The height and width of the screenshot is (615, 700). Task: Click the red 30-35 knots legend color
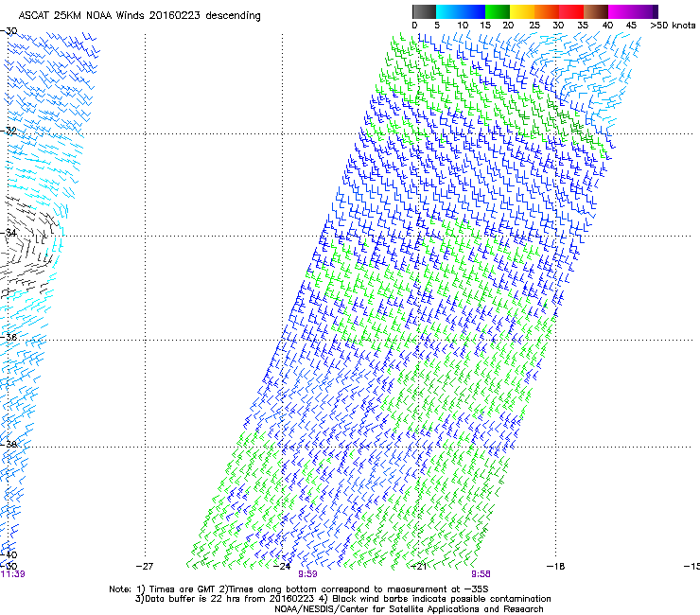[571, 11]
